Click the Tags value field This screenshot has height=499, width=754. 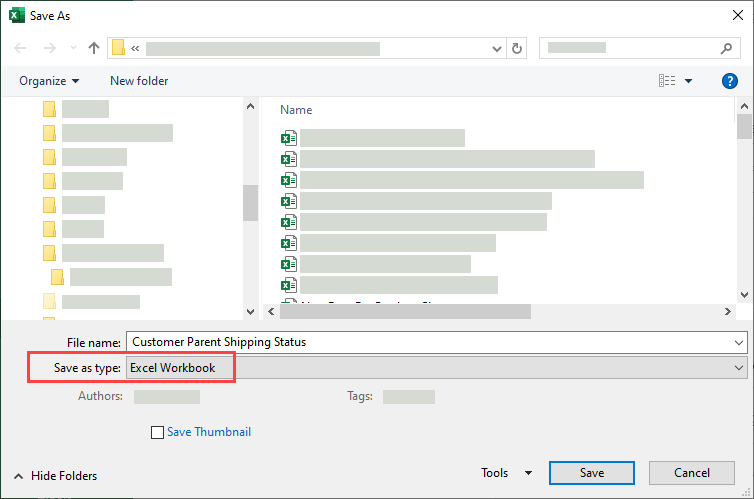409,397
